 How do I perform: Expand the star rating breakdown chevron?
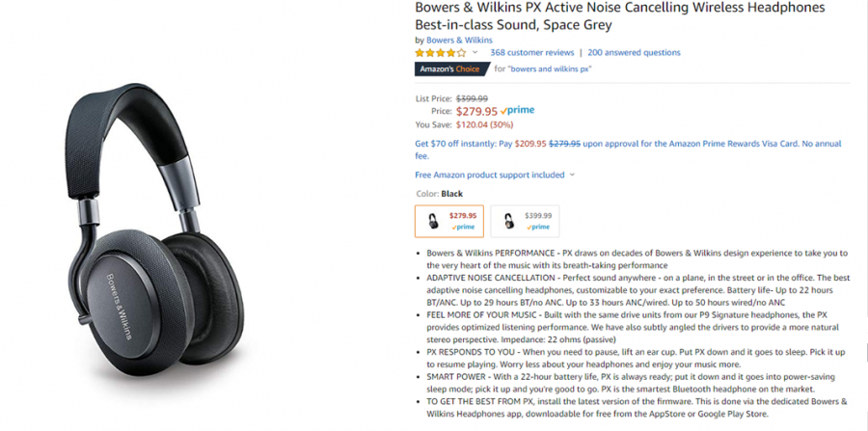tap(475, 53)
